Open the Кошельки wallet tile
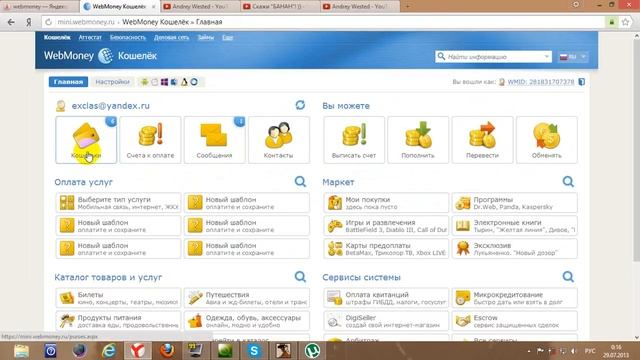The height and width of the screenshot is (360, 640). [x=86, y=140]
